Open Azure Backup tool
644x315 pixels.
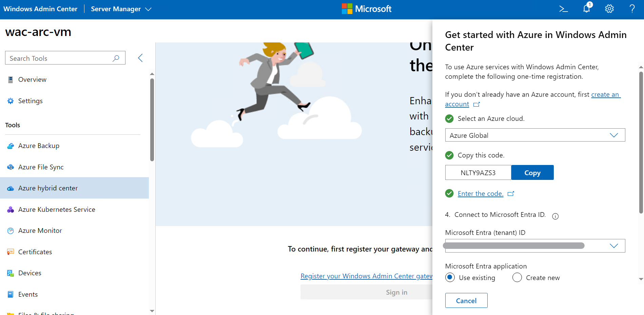tap(75, 146)
